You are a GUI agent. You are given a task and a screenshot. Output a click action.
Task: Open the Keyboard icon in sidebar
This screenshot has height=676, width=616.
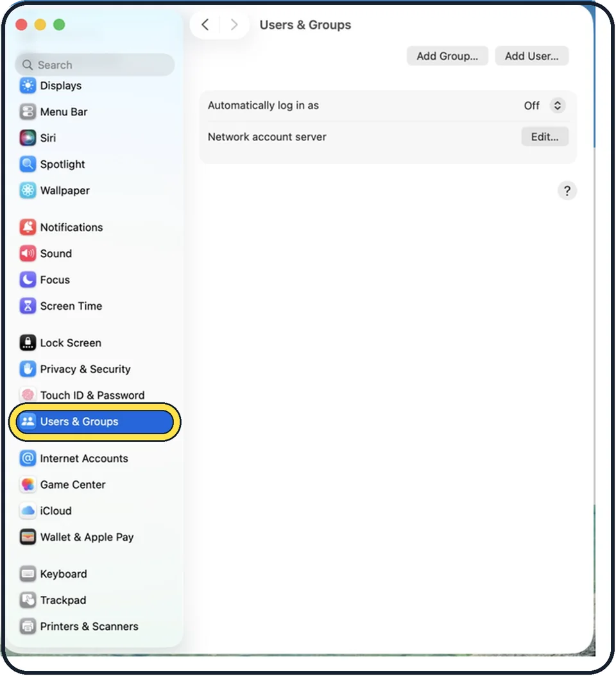(28, 574)
